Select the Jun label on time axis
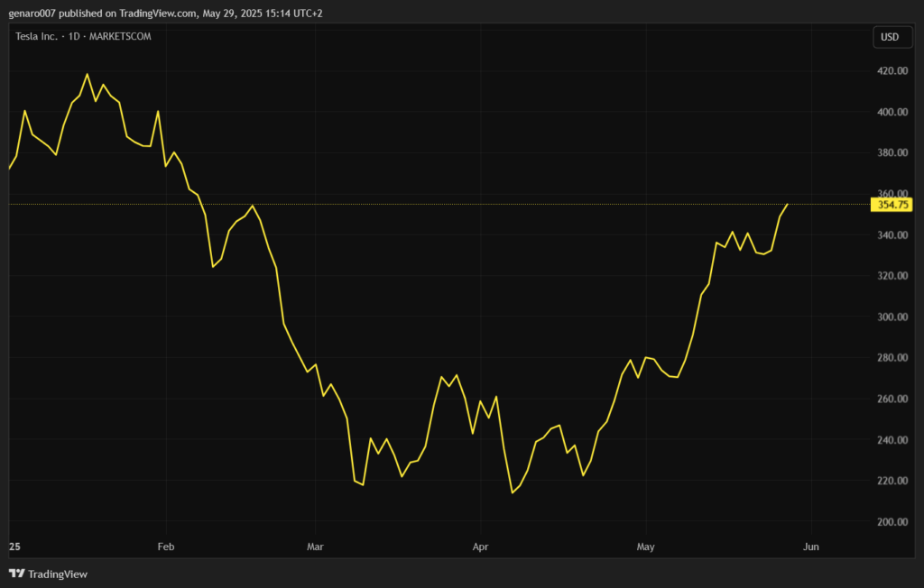Viewport: 924px width, 588px height. tap(810, 547)
